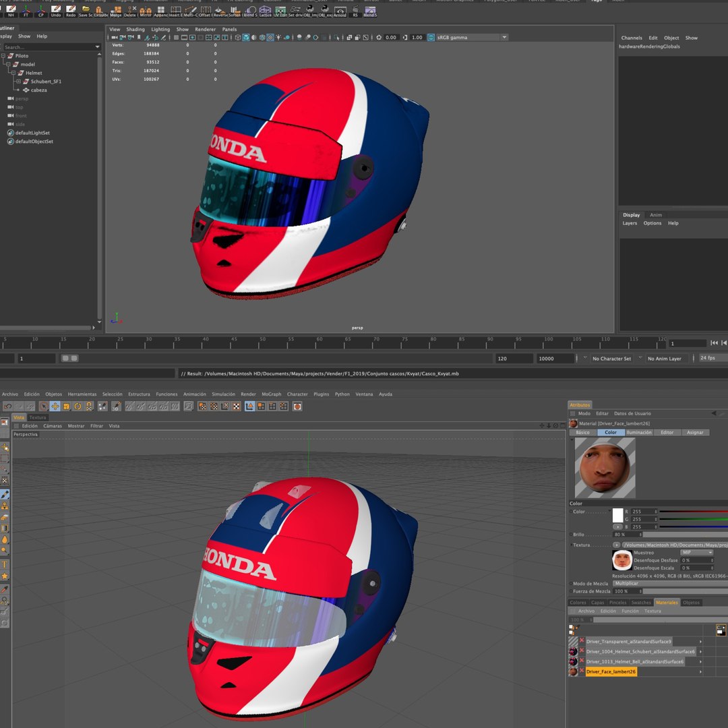Screen dimensions: 728x728
Task: Select the Scale tool in Cinema 4D toolbar
Action: point(66,406)
